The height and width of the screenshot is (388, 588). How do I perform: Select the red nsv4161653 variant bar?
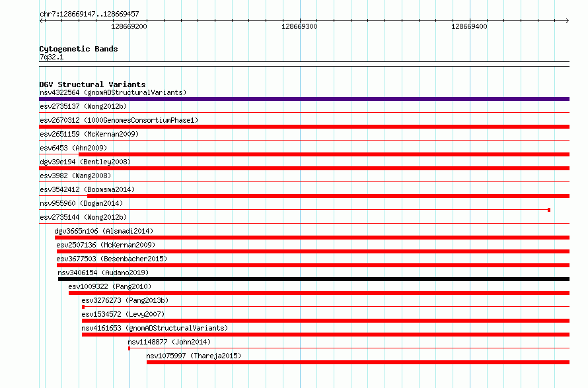pyautogui.click(x=326, y=335)
